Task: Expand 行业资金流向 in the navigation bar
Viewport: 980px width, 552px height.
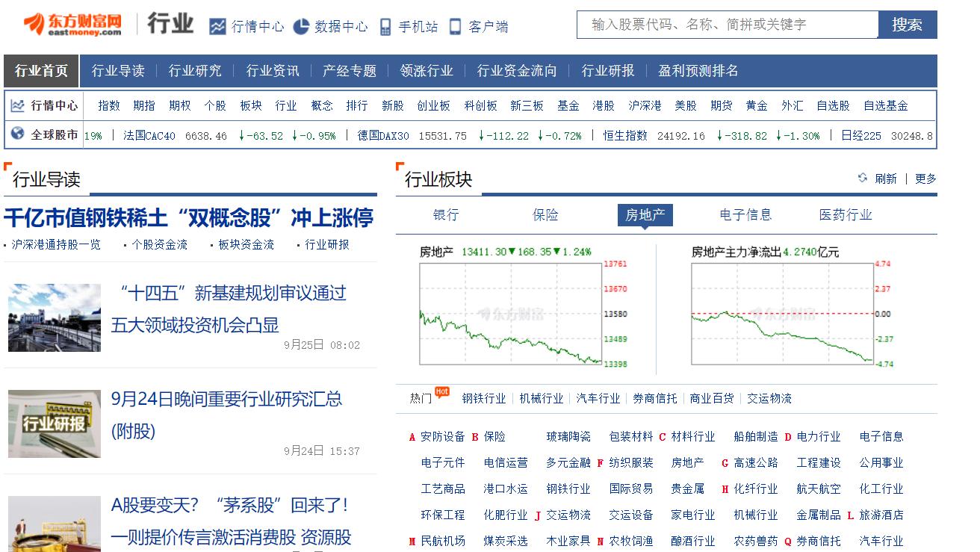Action: (517, 71)
